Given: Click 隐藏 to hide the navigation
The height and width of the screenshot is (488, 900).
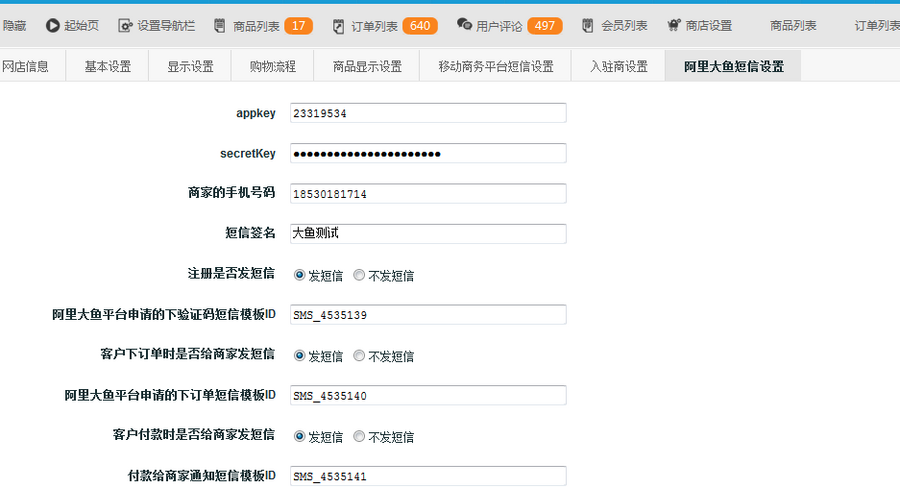Looking at the screenshot, I should (14, 26).
